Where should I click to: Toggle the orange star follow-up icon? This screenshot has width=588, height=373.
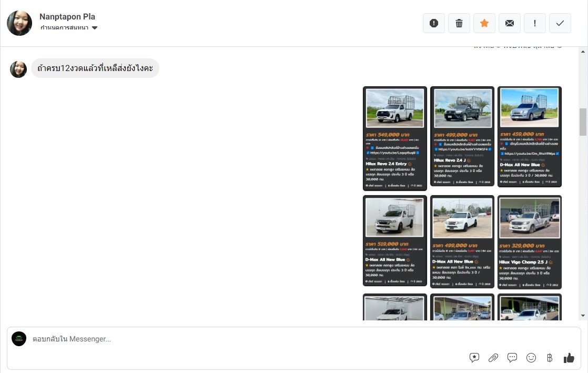[x=484, y=23]
